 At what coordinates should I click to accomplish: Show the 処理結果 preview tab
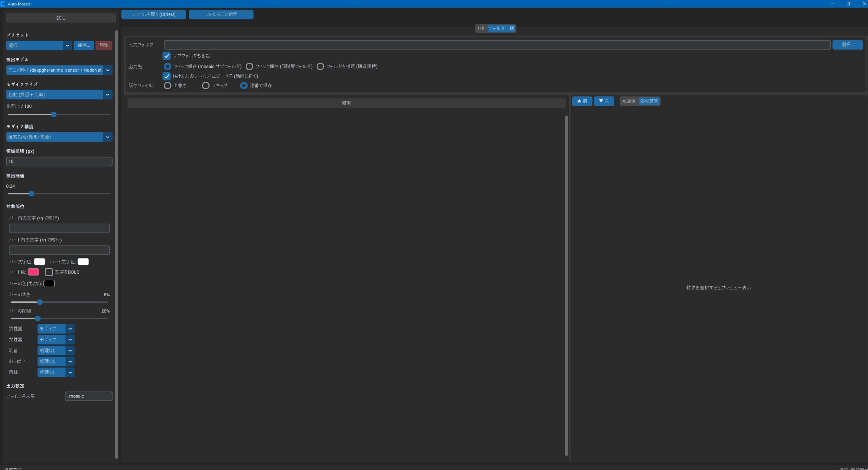(649, 101)
